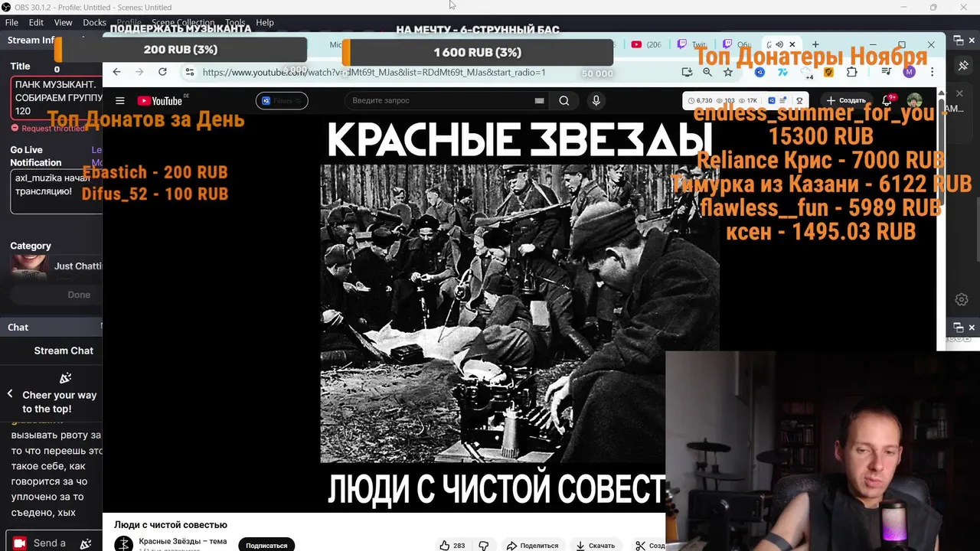Open site information icon in address bar
The width and height of the screenshot is (980, 551).
pyautogui.click(x=190, y=72)
